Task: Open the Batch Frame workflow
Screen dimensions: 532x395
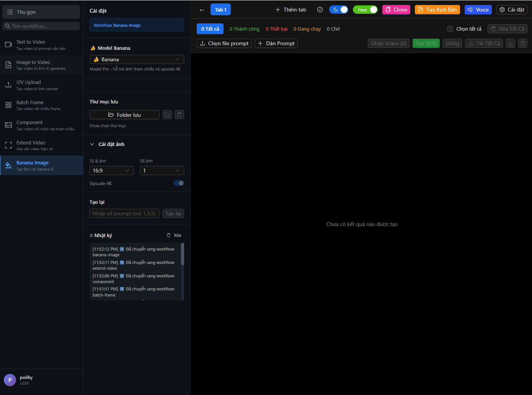Action: pos(41,105)
